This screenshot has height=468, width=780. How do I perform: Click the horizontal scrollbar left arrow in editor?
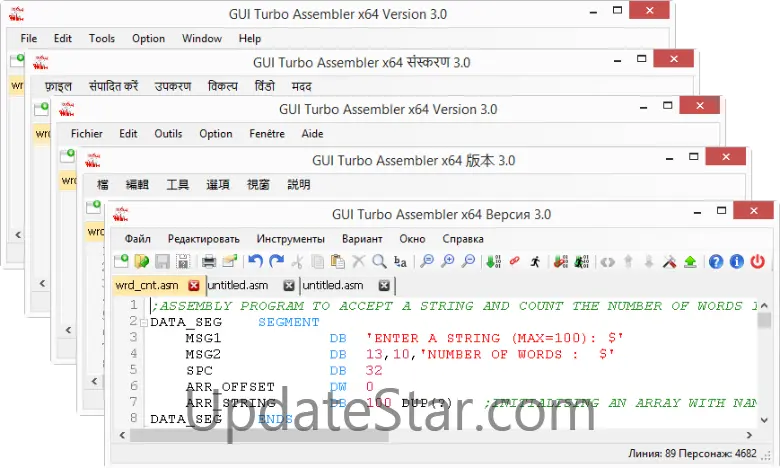point(122,435)
